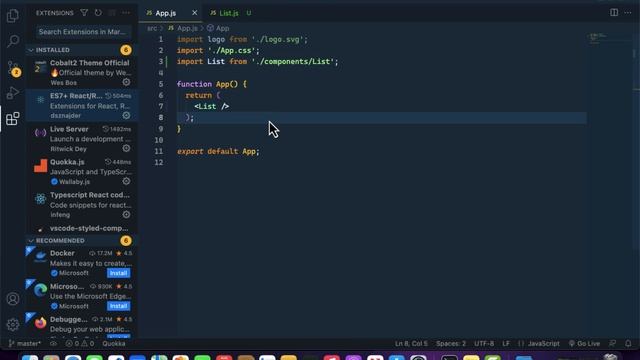The height and width of the screenshot is (360, 640).
Task: Open the Quokka.js extension entry
Action: click(82, 171)
